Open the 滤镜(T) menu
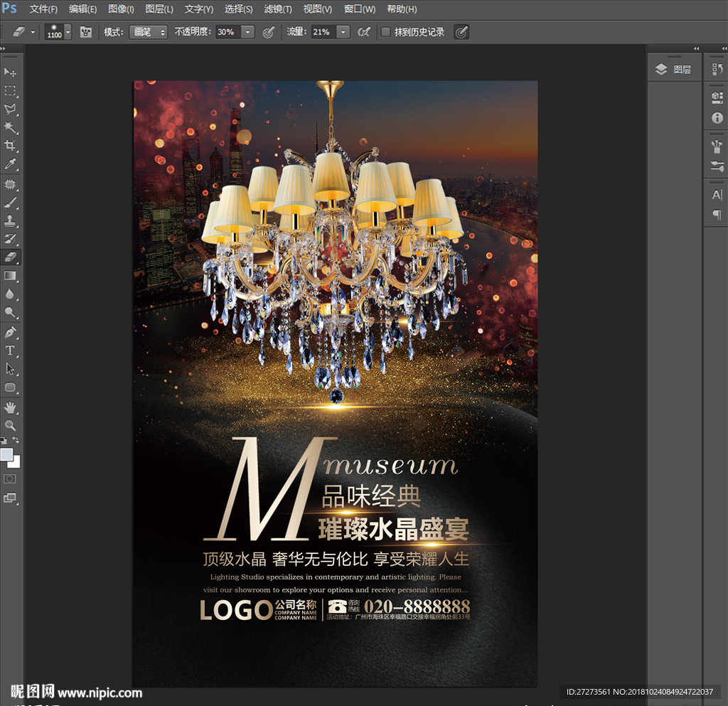 pyautogui.click(x=277, y=9)
